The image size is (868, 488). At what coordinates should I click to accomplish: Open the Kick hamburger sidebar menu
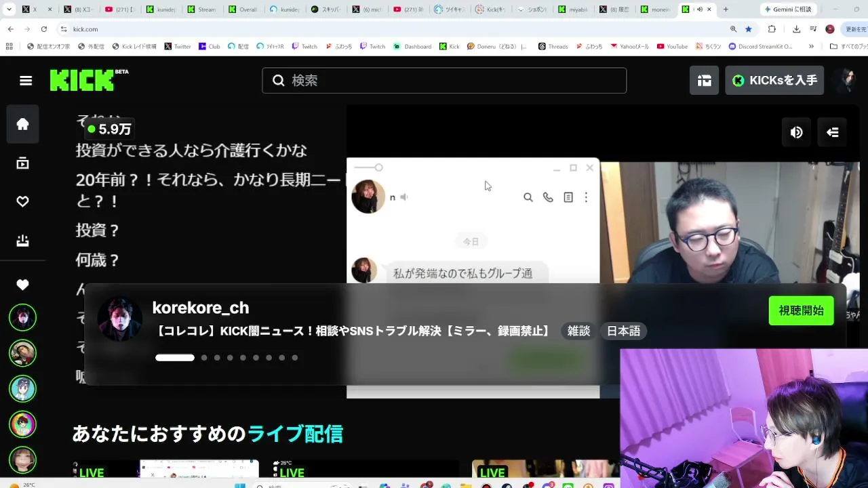click(x=26, y=81)
